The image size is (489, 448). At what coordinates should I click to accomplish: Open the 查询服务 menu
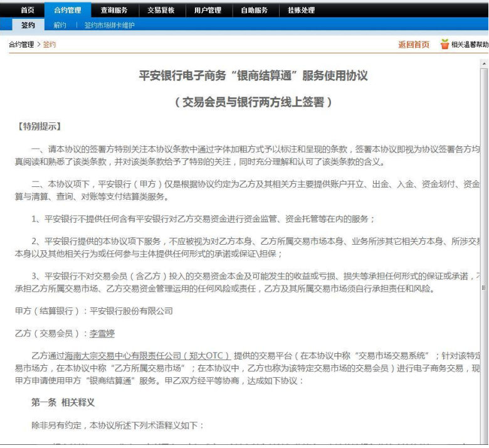pyautogui.click(x=113, y=10)
